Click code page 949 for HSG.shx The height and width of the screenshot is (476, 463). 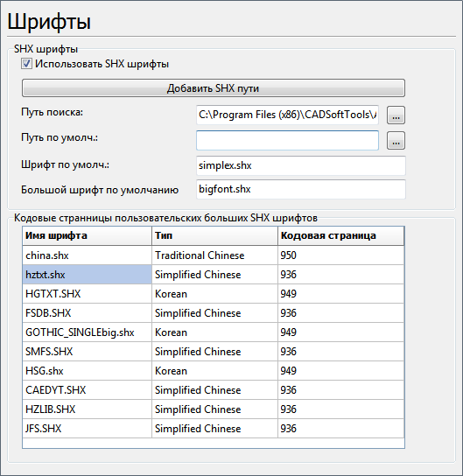pyautogui.click(x=341, y=371)
